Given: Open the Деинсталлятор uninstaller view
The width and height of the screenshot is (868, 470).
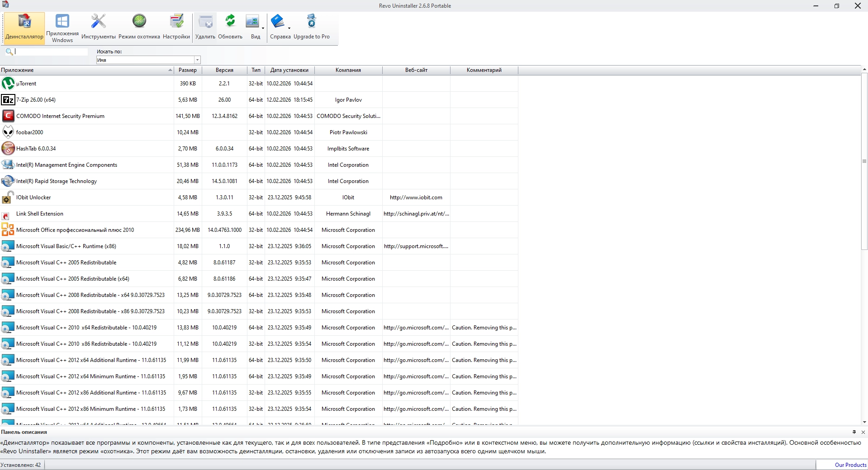Looking at the screenshot, I should click(x=24, y=28).
